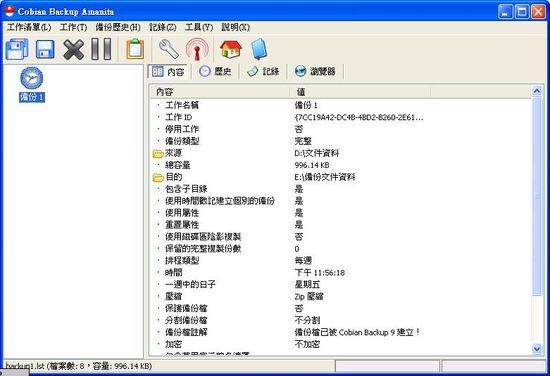Image resolution: width=550 pixels, height=376 pixels.
Task: Open the 備份歷史(H) menu
Action: point(118,27)
